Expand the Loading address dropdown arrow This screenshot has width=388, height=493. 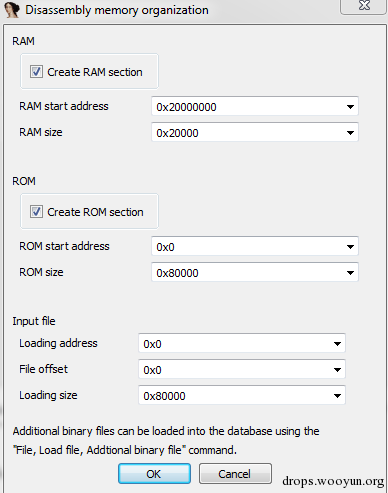tap(337, 343)
